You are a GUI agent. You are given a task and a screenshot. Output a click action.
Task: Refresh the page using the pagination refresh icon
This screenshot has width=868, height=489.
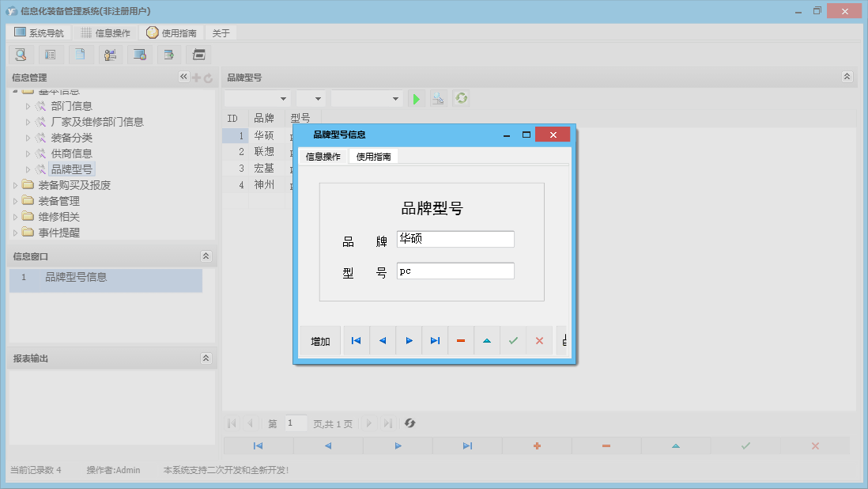point(409,423)
